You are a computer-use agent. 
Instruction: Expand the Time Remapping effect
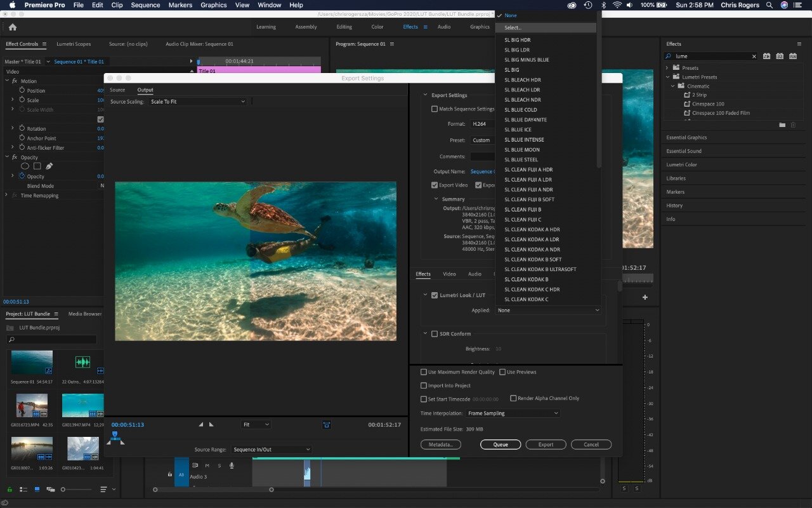point(6,196)
